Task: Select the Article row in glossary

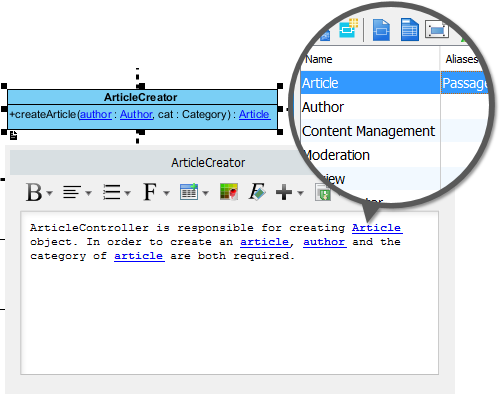Action: click(x=370, y=83)
